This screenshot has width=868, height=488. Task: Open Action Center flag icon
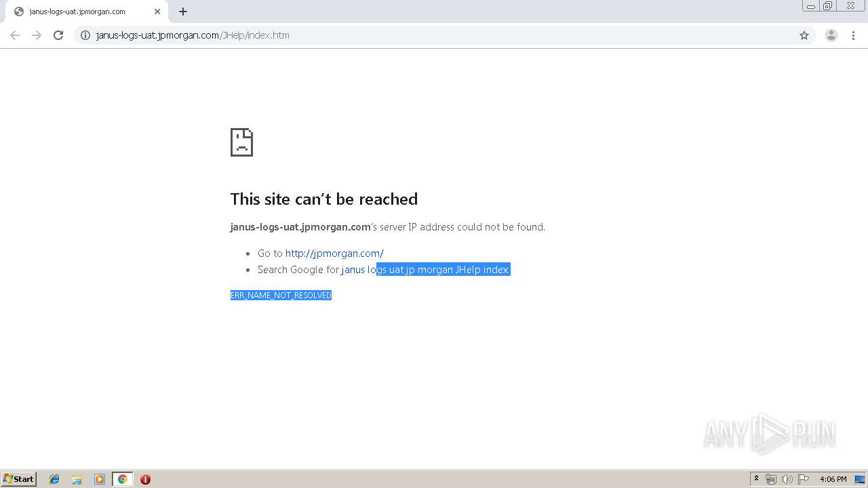coord(804,479)
